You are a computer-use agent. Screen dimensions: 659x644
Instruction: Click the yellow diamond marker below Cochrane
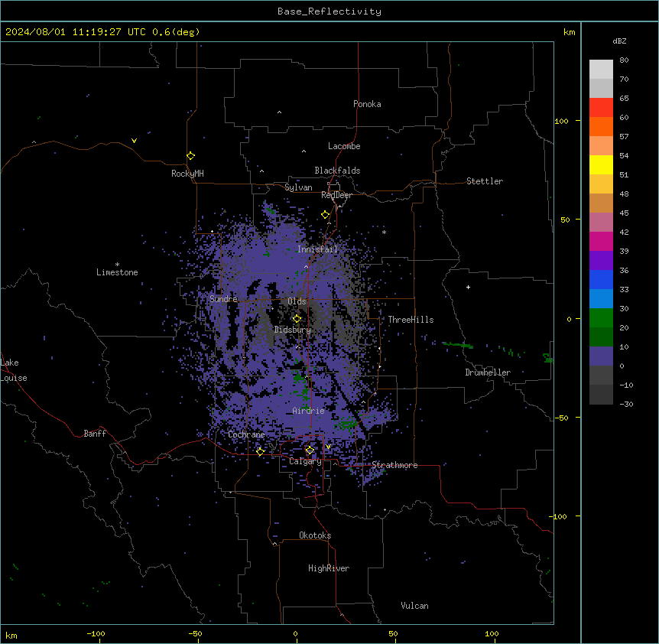[x=260, y=452]
